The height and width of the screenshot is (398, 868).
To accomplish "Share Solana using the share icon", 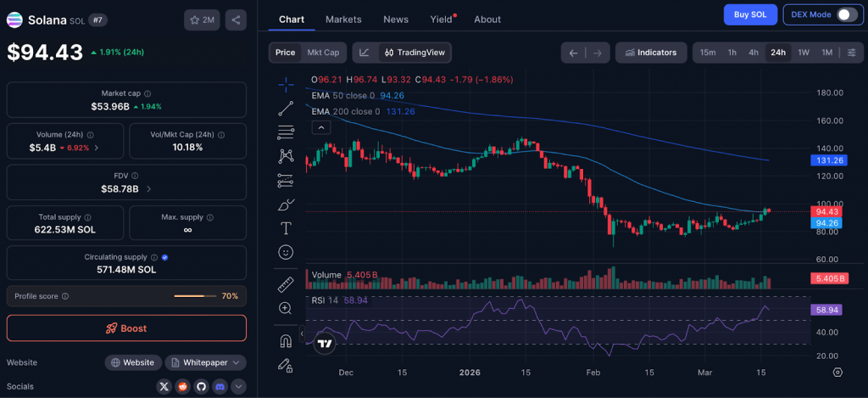I will point(236,19).
